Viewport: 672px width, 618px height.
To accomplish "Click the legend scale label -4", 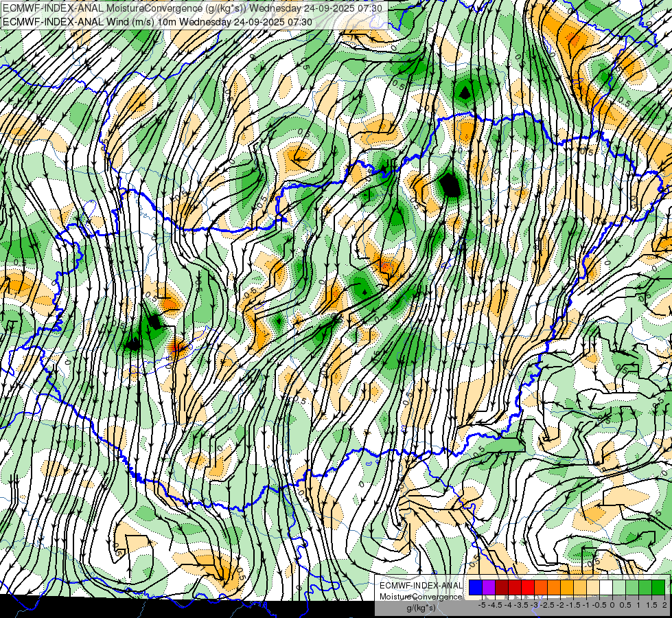I will [x=508, y=605].
